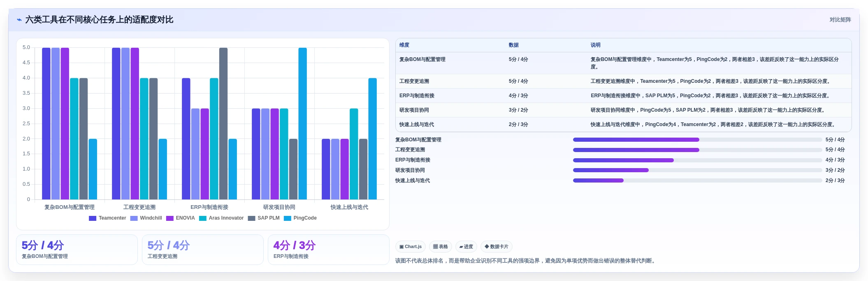The width and height of the screenshot is (868, 281).
Task: Toggle the Teamcenter legend item
Action: coord(108,218)
